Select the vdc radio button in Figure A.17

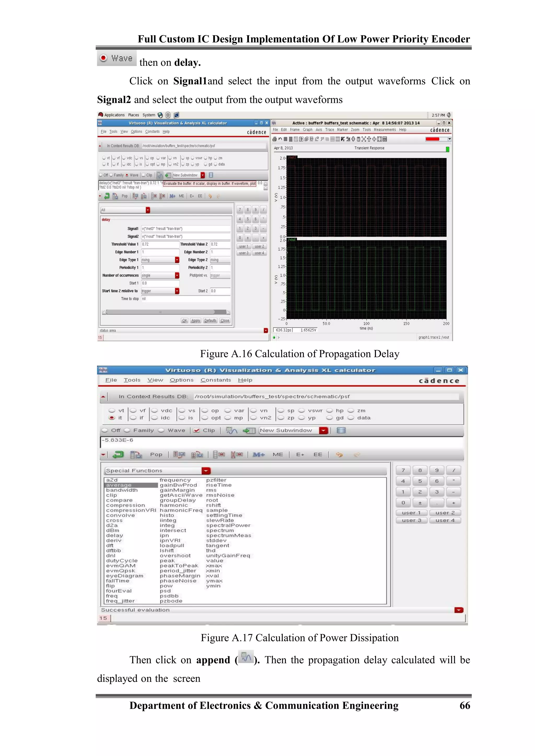154,411
